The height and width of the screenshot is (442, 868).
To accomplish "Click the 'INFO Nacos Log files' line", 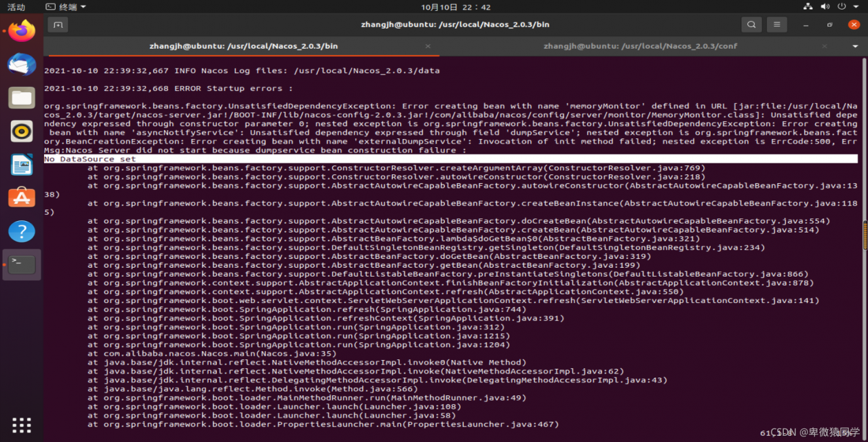I will pos(242,71).
